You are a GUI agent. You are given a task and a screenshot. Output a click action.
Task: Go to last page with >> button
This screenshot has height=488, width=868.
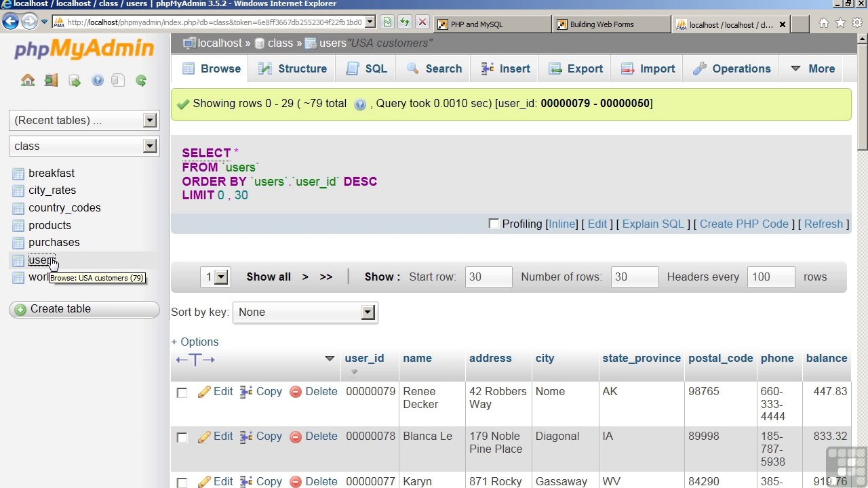coord(325,277)
